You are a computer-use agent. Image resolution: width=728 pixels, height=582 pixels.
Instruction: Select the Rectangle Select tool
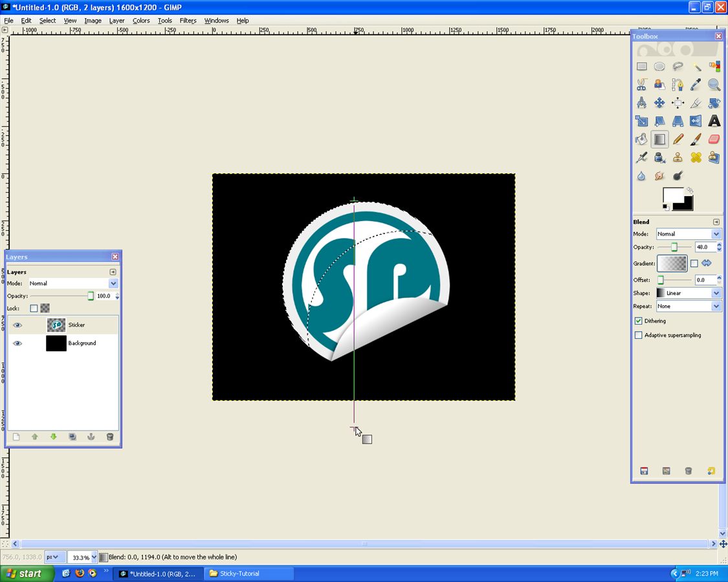642,67
